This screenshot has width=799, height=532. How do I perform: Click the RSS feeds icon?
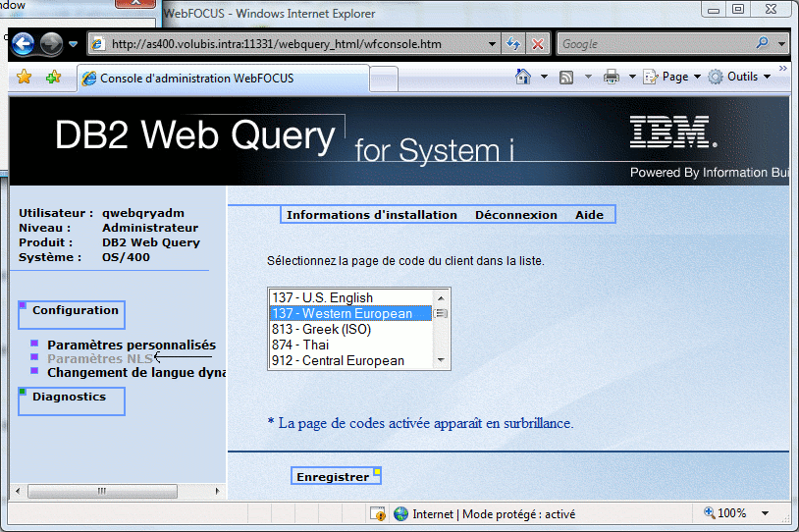(566, 77)
